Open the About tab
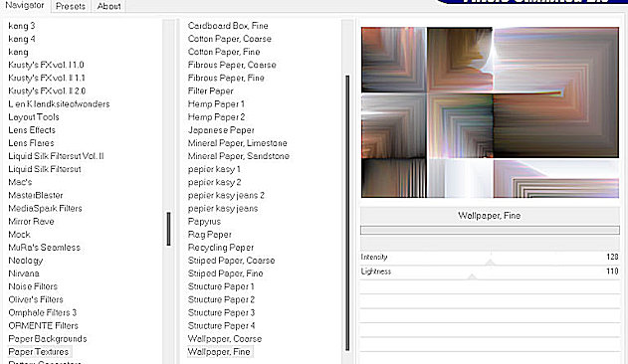 pyautogui.click(x=108, y=6)
